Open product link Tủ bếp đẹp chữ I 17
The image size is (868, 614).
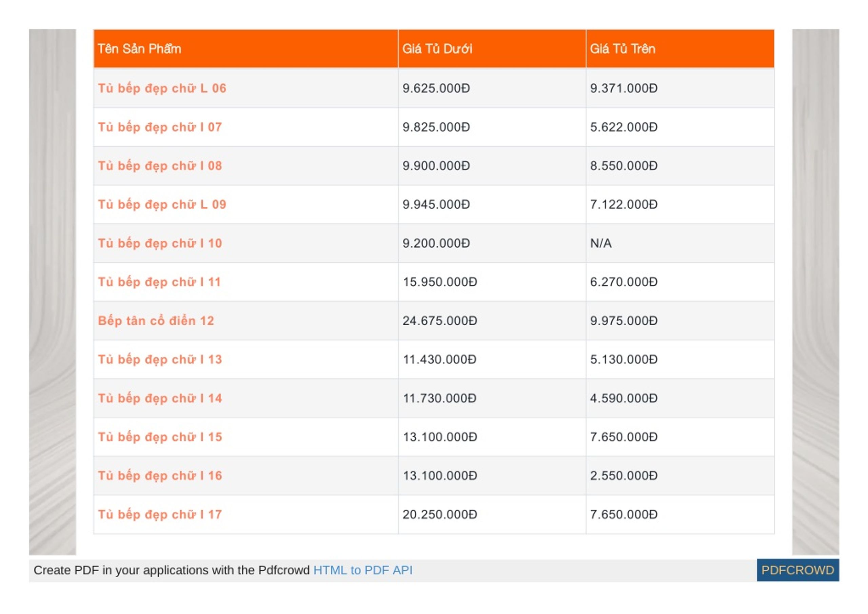click(x=160, y=515)
